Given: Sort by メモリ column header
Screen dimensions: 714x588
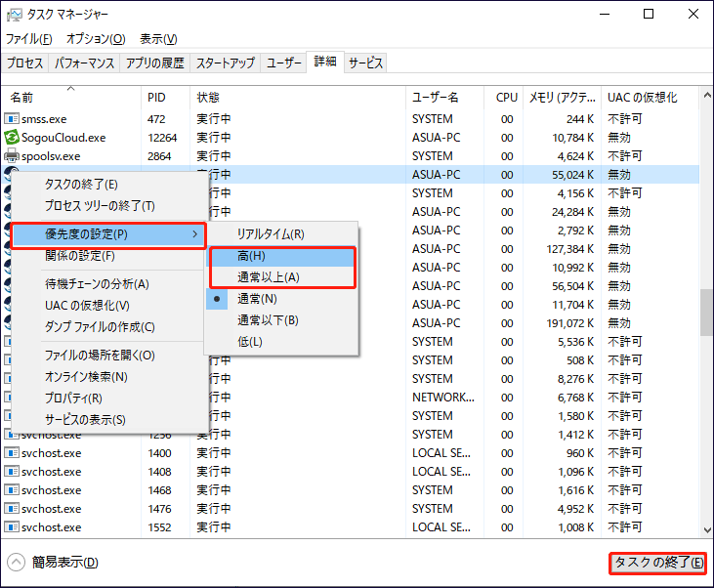Looking at the screenshot, I should (561, 98).
